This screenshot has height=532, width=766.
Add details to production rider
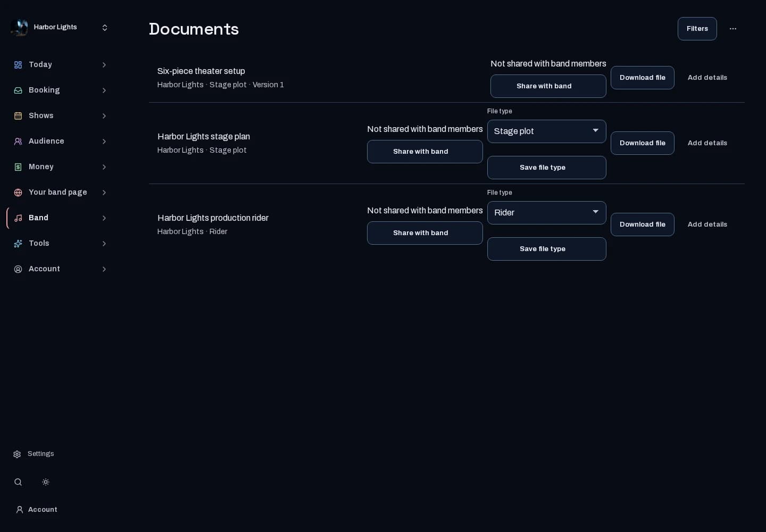pyautogui.click(x=707, y=225)
